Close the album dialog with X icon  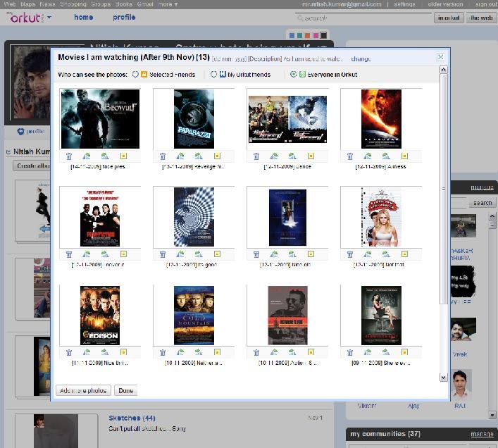click(x=440, y=57)
